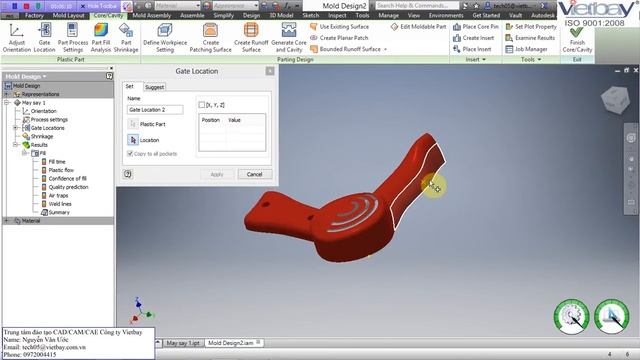Select Create Patching Surface tool
Viewport: 640px width, 360px height.
click(x=210, y=38)
